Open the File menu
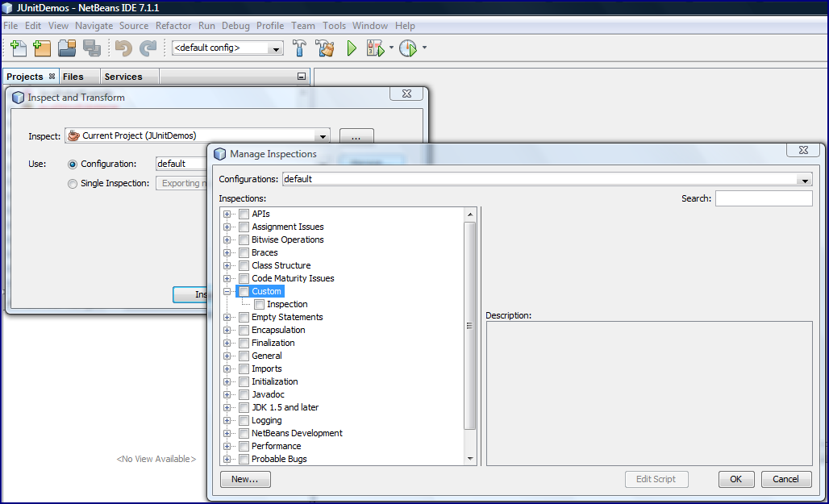The height and width of the screenshot is (504, 829). click(10, 25)
